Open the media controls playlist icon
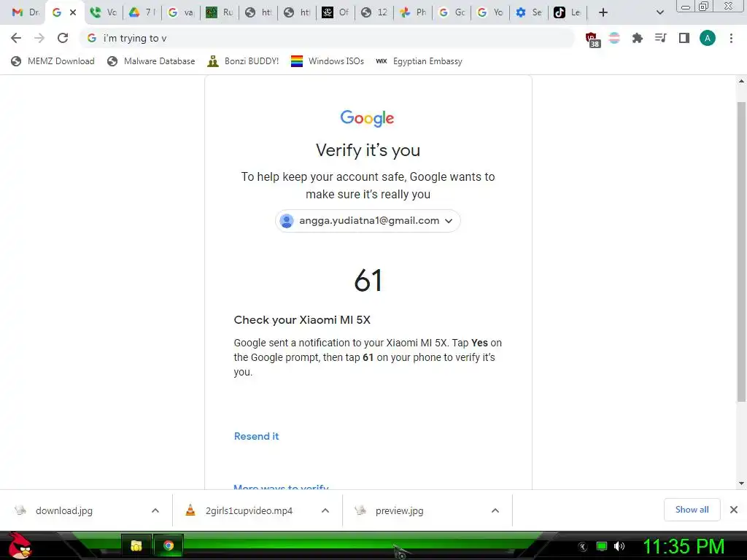This screenshot has height=560, width=747. [660, 38]
